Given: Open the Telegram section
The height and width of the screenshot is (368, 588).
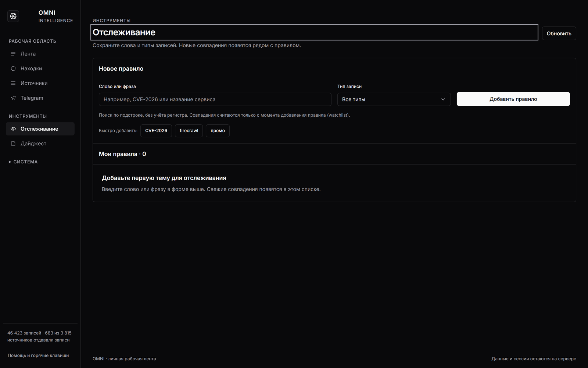Looking at the screenshot, I should tap(40, 98).
